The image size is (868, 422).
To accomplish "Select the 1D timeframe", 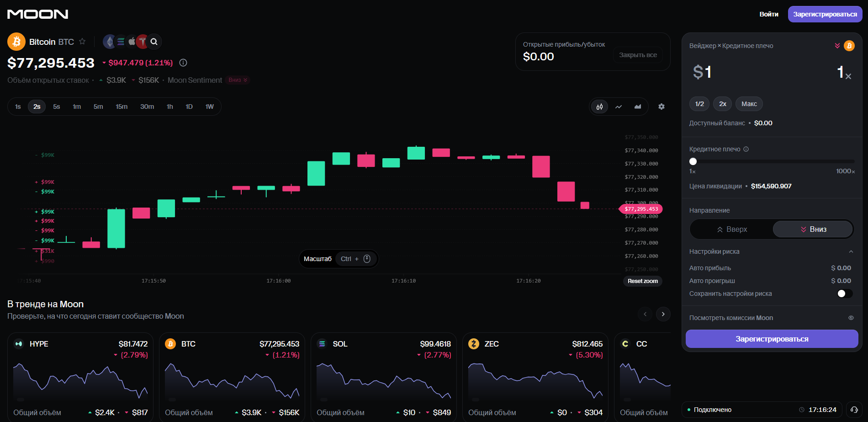I will tap(189, 107).
